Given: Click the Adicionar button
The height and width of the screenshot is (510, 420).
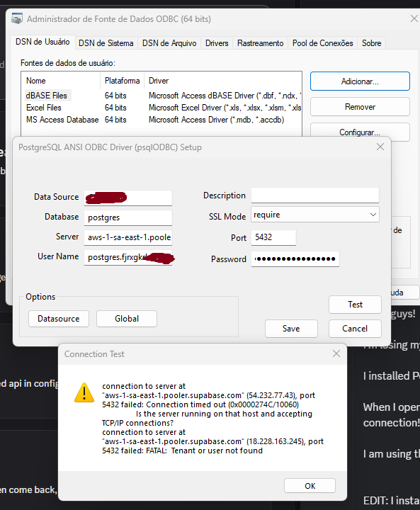Looking at the screenshot, I should [x=360, y=81].
